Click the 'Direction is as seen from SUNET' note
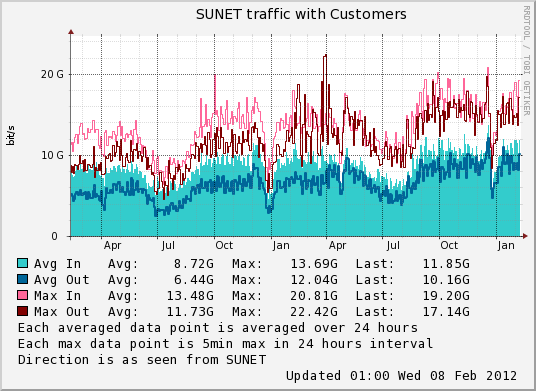Screen dimensions: 536x391 coord(142,360)
